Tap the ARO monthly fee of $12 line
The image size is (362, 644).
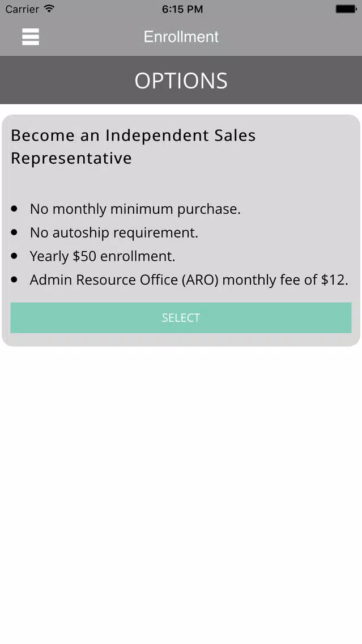pyautogui.click(x=189, y=279)
